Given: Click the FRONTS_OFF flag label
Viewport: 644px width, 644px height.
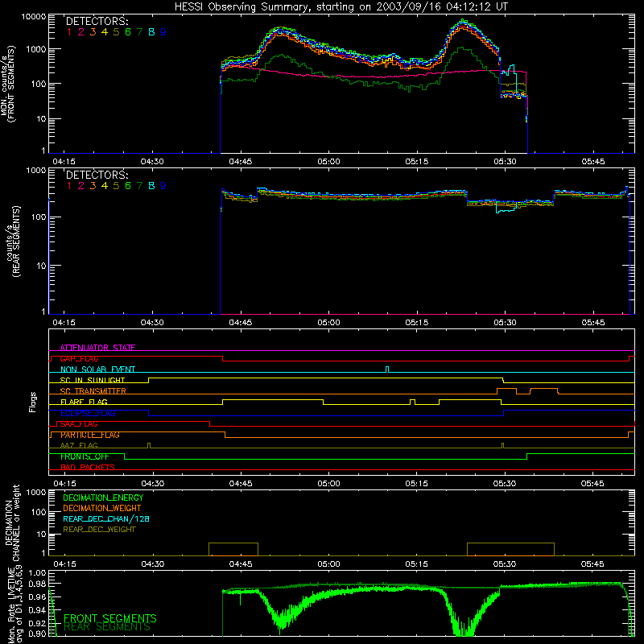Looking at the screenshot, I should tap(85, 456).
